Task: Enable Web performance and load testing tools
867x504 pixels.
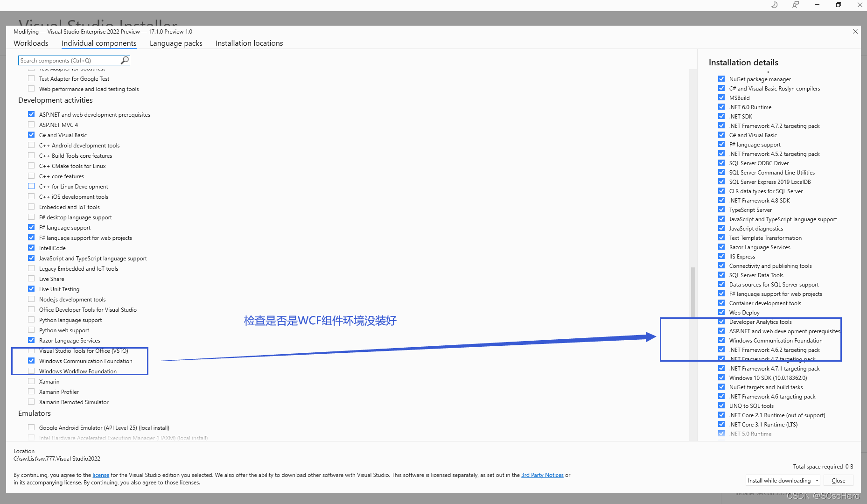Action: click(31, 89)
